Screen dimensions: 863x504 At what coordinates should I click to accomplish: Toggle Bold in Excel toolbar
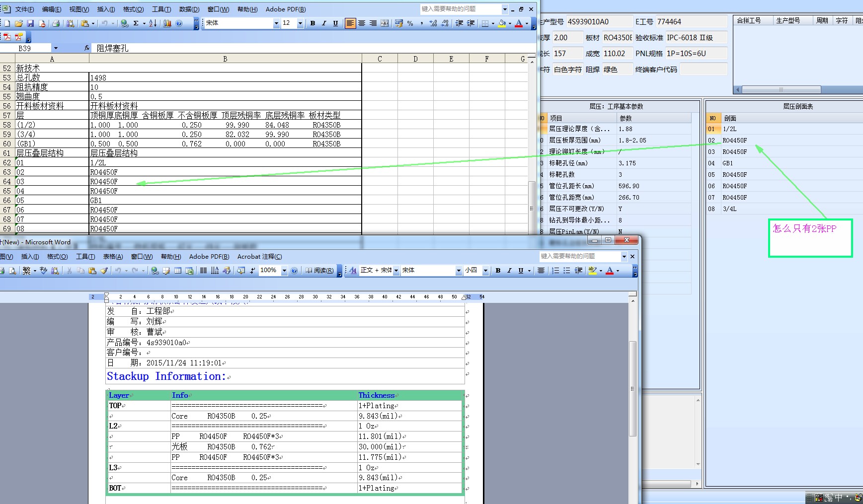(x=313, y=23)
